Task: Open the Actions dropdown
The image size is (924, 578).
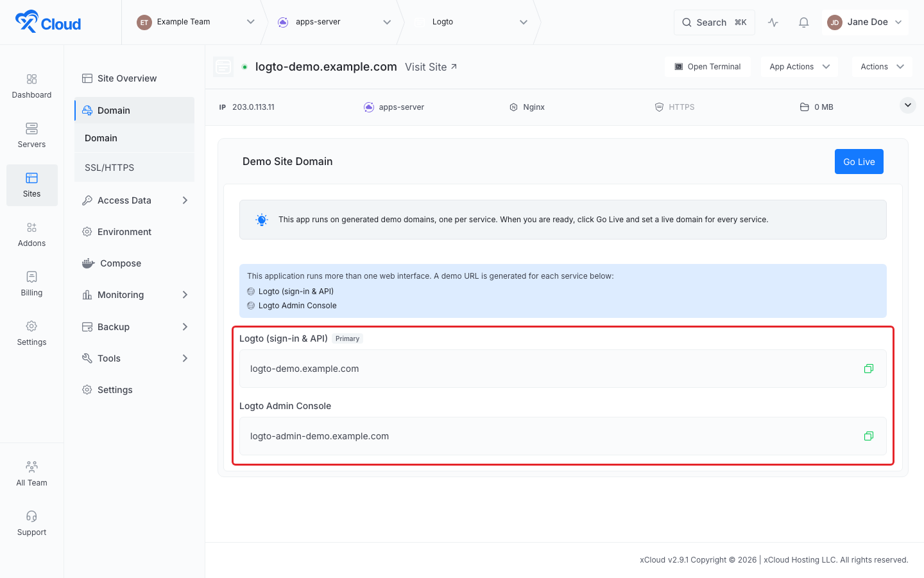Action: pyautogui.click(x=882, y=67)
